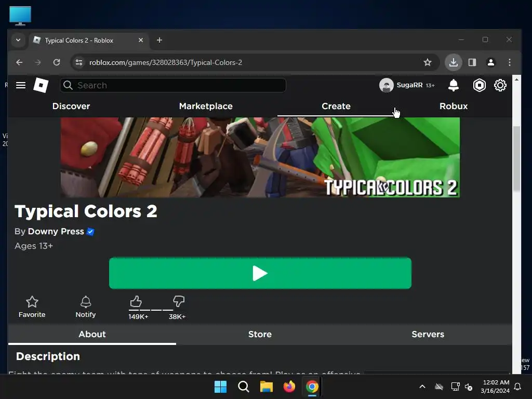Open the Create section

336,106
